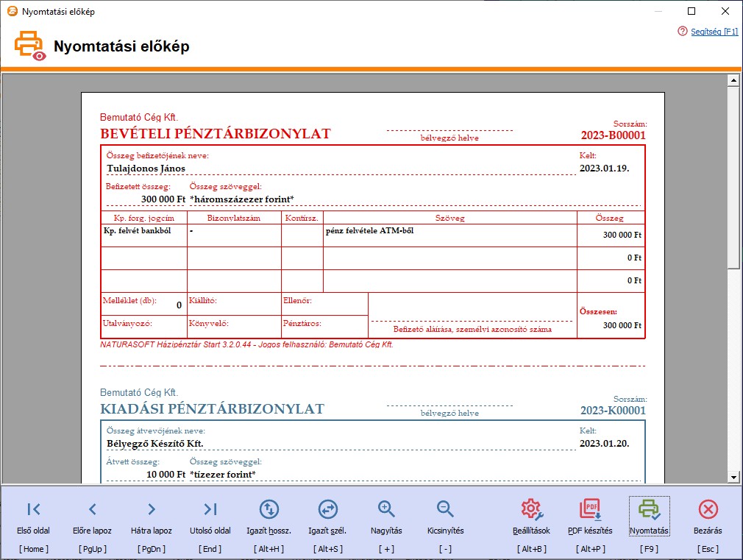This screenshot has width=743, height=560.
Task: Click the scrollbar up arrow
Action: pos(733,81)
